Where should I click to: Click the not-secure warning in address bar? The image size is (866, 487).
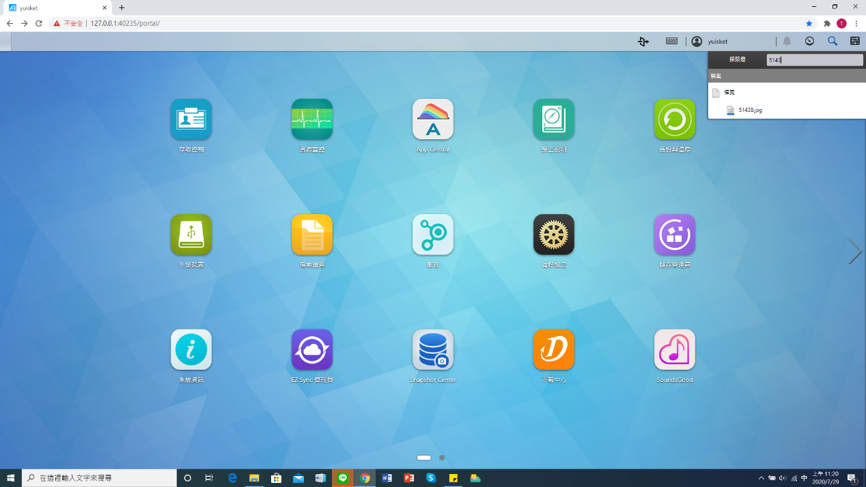tap(68, 23)
